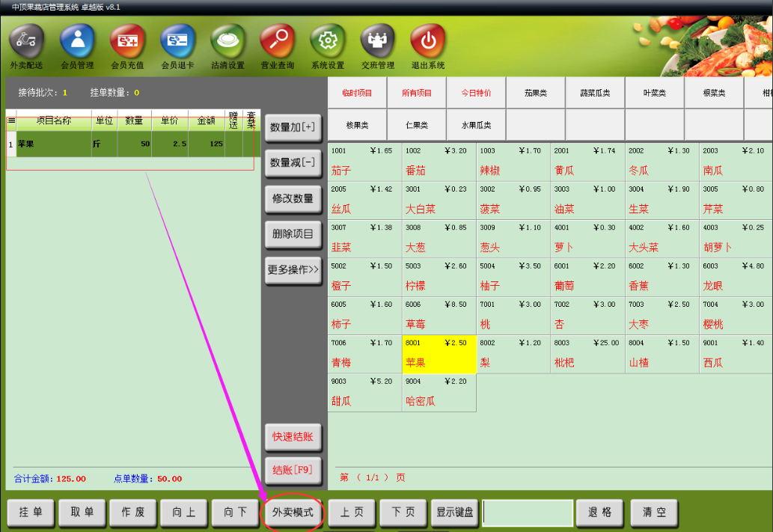Viewport: 773px width, 532px height.
Task: Add product 草莓 6006
Action: 439,316
